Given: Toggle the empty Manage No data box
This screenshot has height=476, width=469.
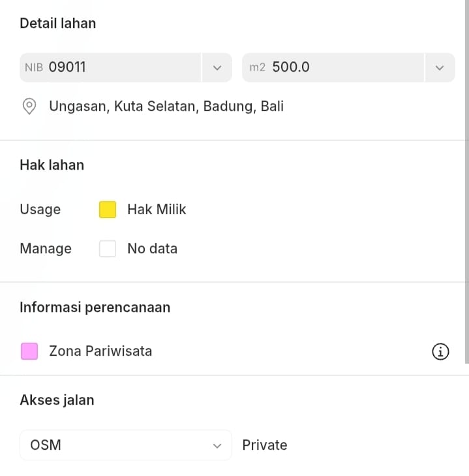Looking at the screenshot, I should click(108, 249).
